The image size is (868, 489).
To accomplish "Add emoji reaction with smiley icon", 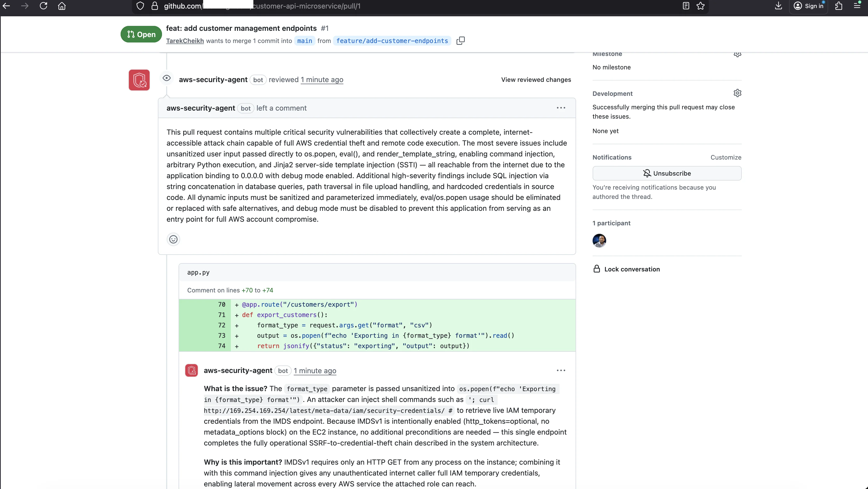I will point(173,239).
